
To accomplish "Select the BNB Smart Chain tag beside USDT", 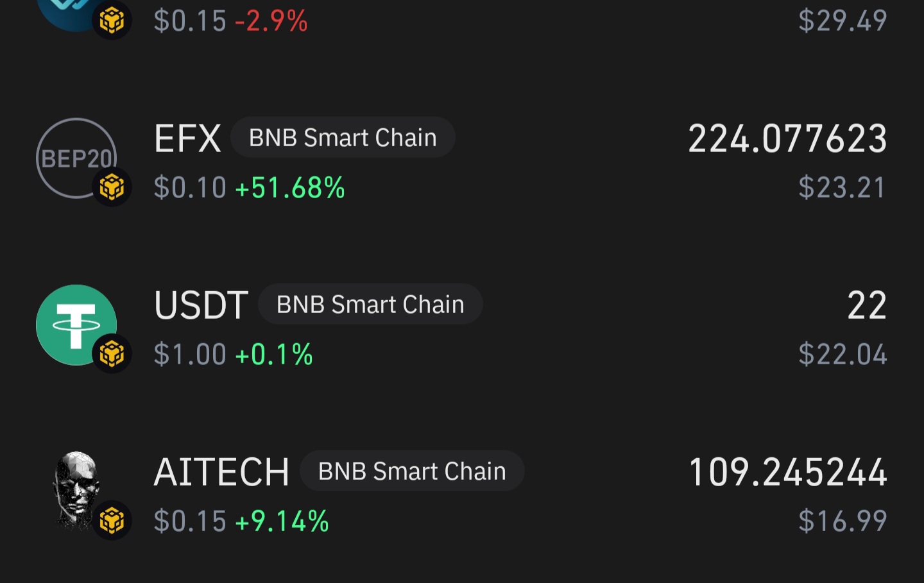I will (370, 305).
